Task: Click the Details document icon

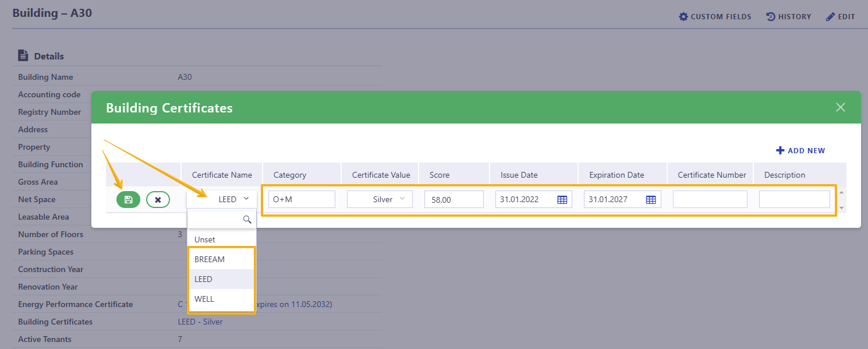Action: pyautogui.click(x=23, y=56)
